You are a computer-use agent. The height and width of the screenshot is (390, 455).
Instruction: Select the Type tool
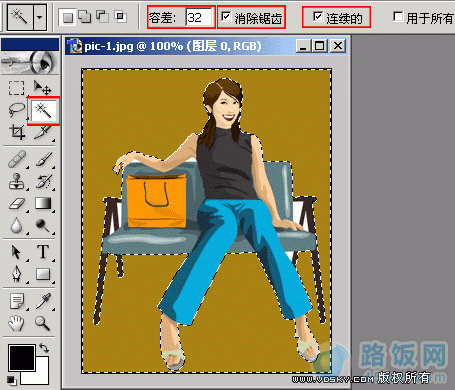click(x=43, y=252)
